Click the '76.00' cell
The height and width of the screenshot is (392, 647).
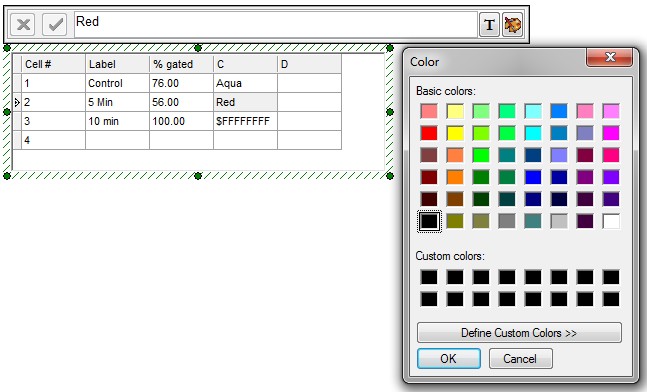click(x=181, y=83)
